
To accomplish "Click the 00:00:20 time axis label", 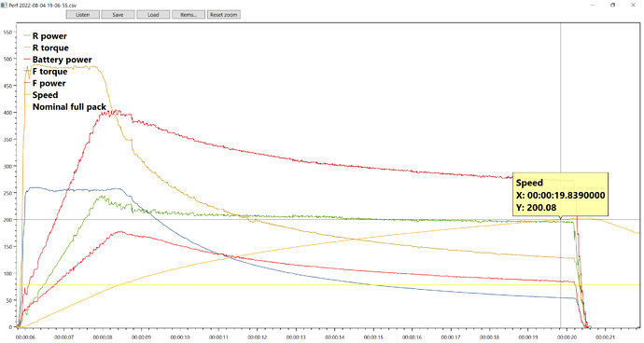I will pyautogui.click(x=567, y=337).
